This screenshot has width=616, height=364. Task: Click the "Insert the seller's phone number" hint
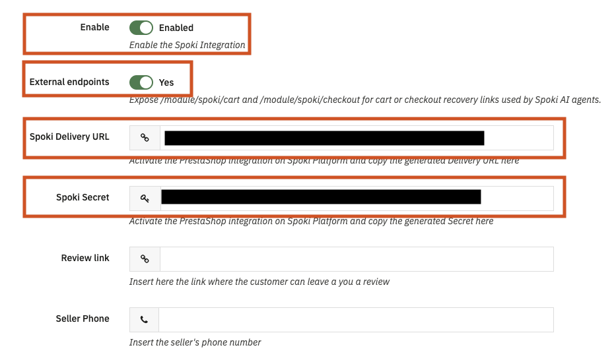(x=195, y=342)
